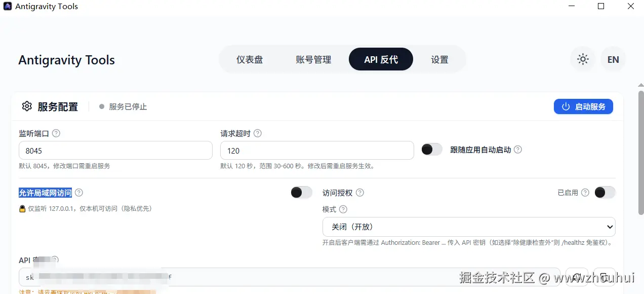Image resolution: width=644 pixels, height=294 pixels.
Task: Click the Antigravity Tools header title
Action: point(67,60)
